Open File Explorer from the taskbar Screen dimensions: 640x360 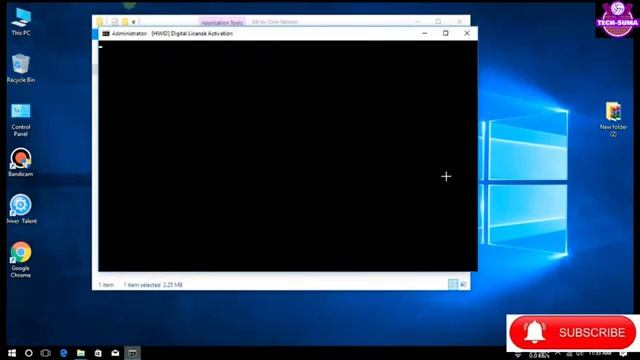[81, 353]
